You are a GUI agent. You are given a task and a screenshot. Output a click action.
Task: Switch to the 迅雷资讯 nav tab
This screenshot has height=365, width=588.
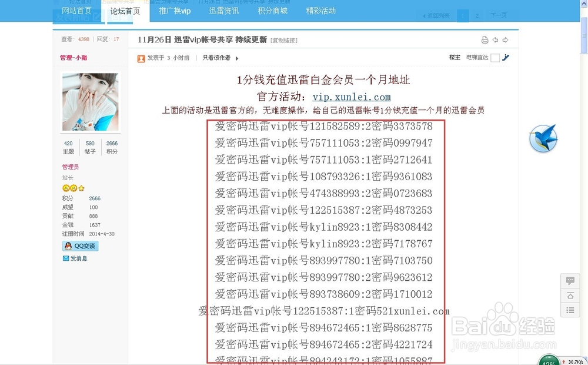224,11
